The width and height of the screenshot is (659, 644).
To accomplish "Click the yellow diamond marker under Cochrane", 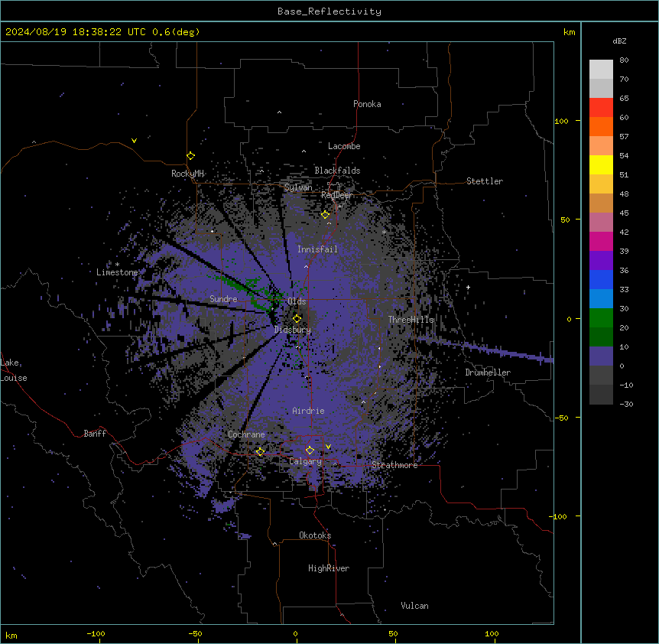I will tap(261, 451).
